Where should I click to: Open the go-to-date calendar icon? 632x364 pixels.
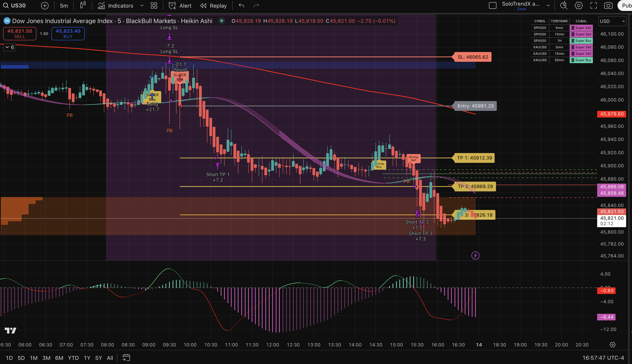[126, 358]
